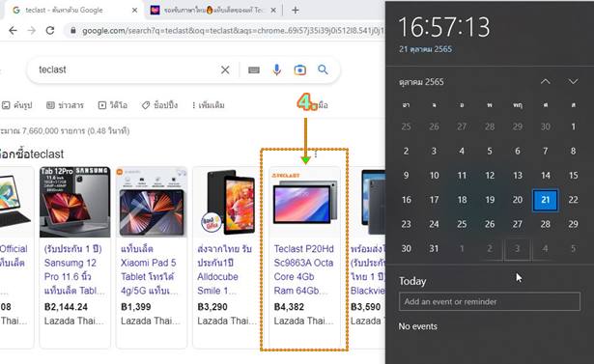This screenshot has height=364, width=594.
Task: Open a new browser tab with plus
Action: click(x=296, y=11)
